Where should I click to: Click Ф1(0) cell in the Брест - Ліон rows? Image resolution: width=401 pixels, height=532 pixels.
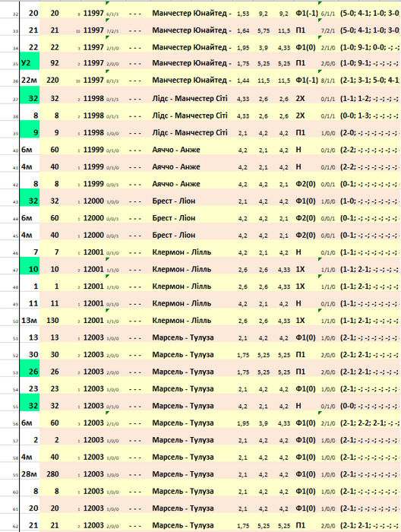[x=305, y=201]
